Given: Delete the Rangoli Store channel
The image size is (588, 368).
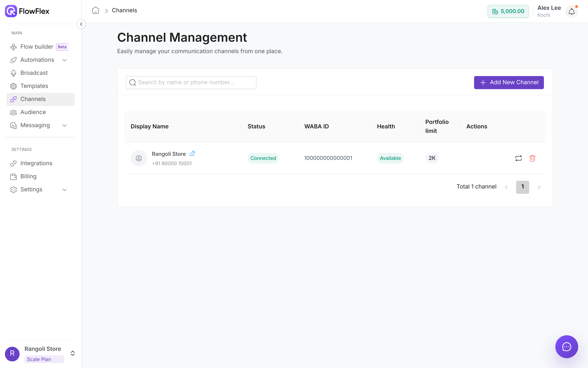Looking at the screenshot, I should pos(532,158).
